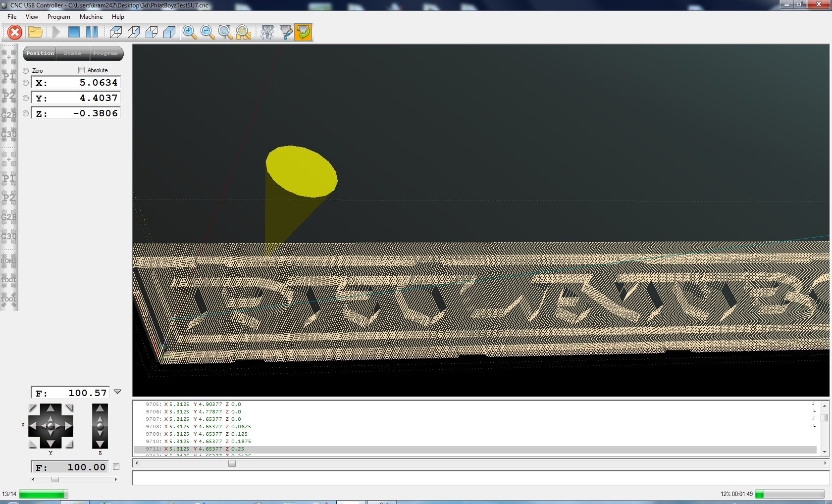Click the red emergency stop icon
This screenshot has height=504, width=832.
(15, 33)
